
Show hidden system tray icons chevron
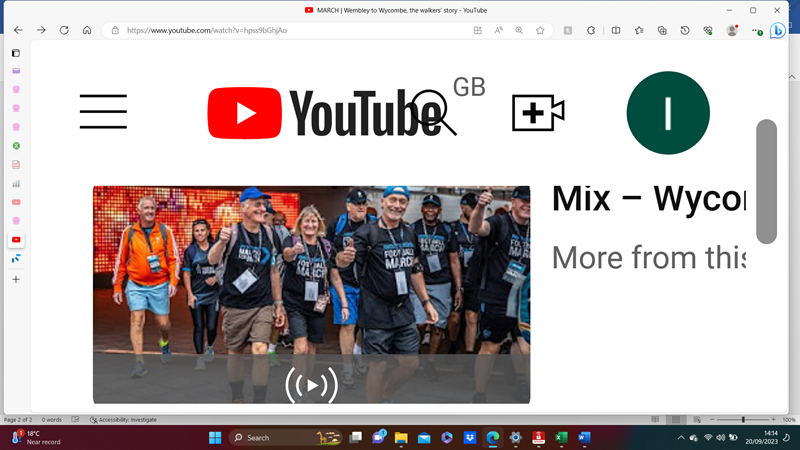[x=681, y=438]
